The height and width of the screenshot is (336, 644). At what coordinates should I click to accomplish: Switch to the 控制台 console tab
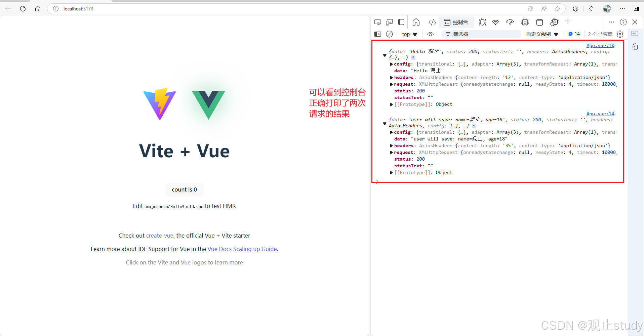(456, 22)
